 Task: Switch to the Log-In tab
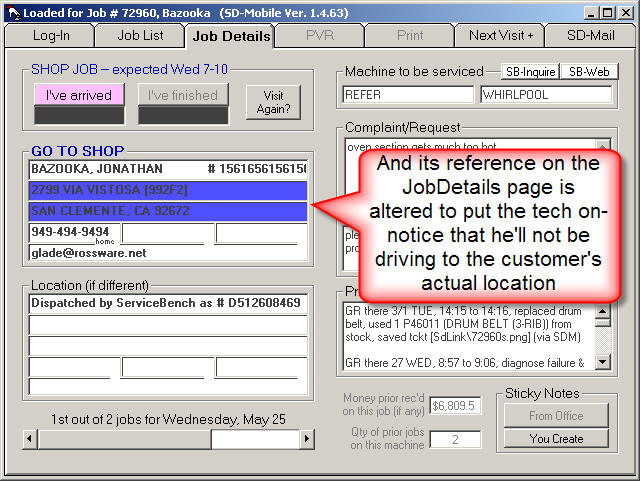49,35
